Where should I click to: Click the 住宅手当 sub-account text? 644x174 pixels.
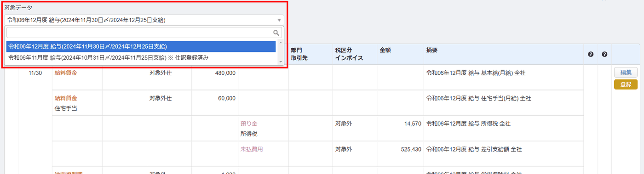tap(66, 108)
